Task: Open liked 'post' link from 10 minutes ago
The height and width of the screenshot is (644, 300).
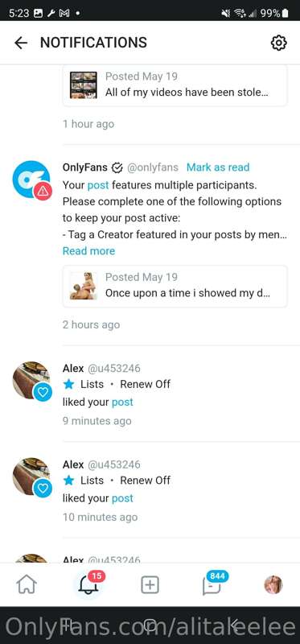Action: pyautogui.click(x=122, y=498)
